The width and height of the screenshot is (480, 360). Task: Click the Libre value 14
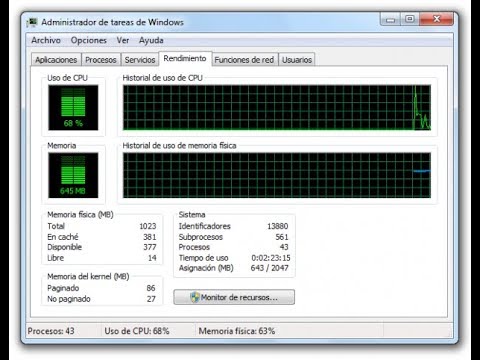pos(152,258)
